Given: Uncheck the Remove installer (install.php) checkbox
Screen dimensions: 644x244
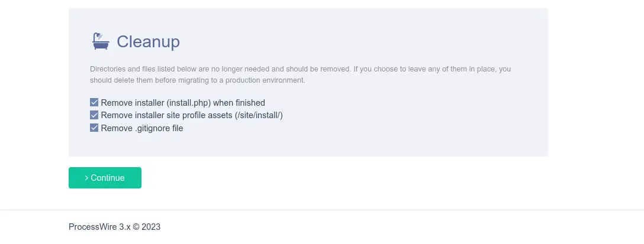Looking at the screenshot, I should 94,103.
